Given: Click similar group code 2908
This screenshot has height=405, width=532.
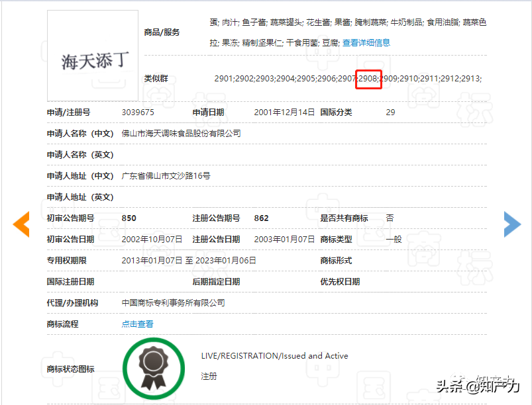Looking at the screenshot, I should click(368, 79).
